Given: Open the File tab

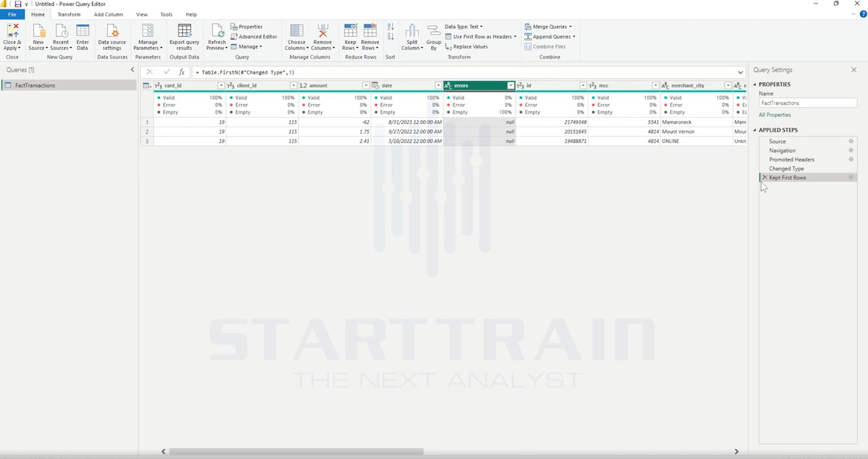Looking at the screenshot, I should tap(12, 14).
